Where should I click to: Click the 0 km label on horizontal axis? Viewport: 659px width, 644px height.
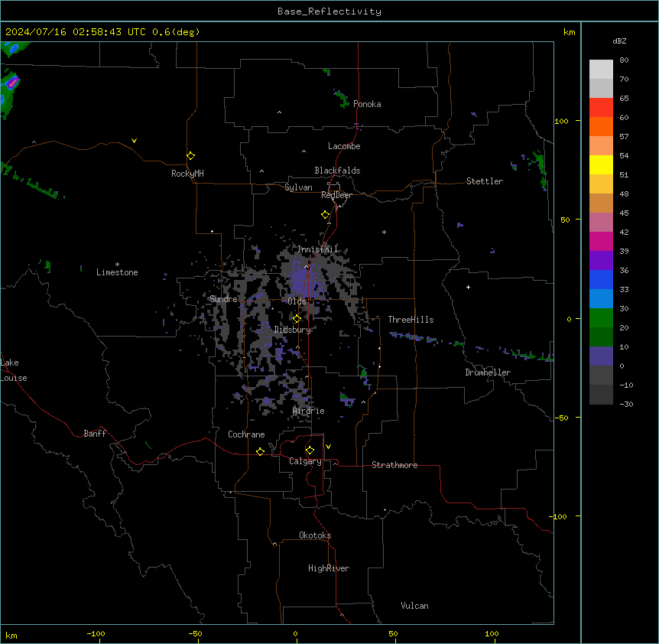(x=295, y=633)
